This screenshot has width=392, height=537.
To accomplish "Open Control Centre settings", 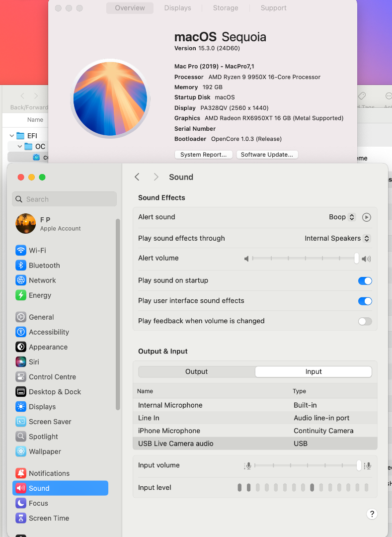I will pos(52,377).
